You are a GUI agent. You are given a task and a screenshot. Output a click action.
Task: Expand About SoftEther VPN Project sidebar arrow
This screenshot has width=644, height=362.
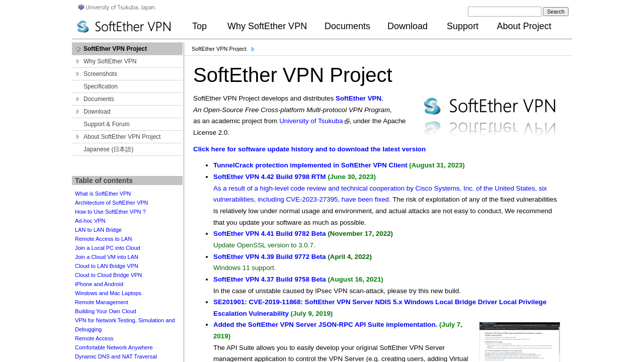tap(78, 137)
